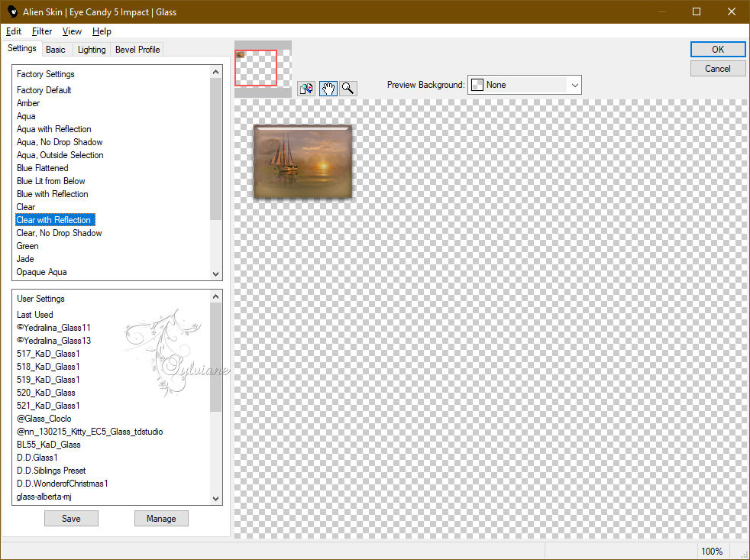750x560 pixels.
Task: Switch to the Lighting tab
Action: (x=92, y=50)
